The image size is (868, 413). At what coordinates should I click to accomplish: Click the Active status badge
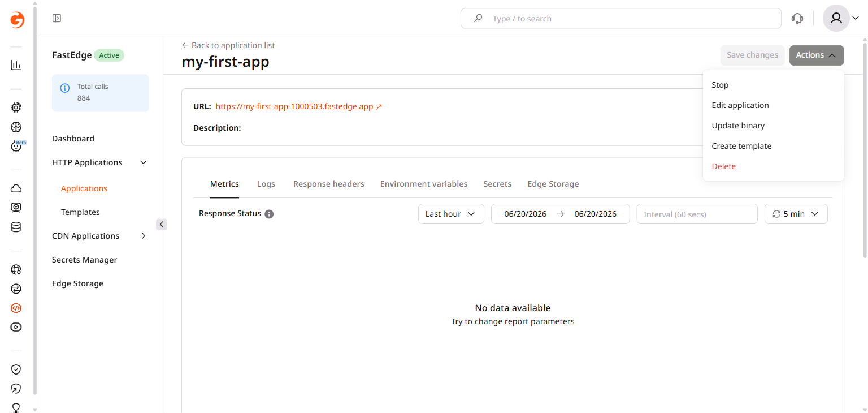[109, 55]
